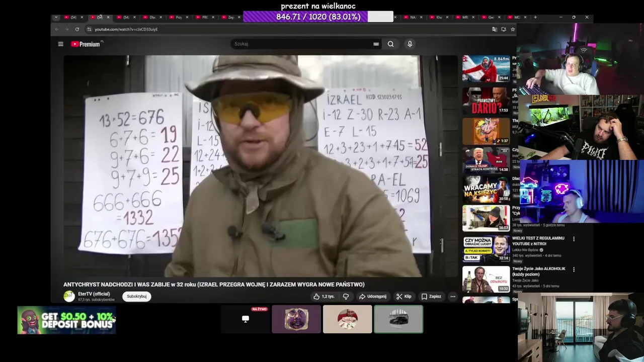Click the cast/install icon next to translate icon
The image size is (644, 362).
[x=504, y=29]
